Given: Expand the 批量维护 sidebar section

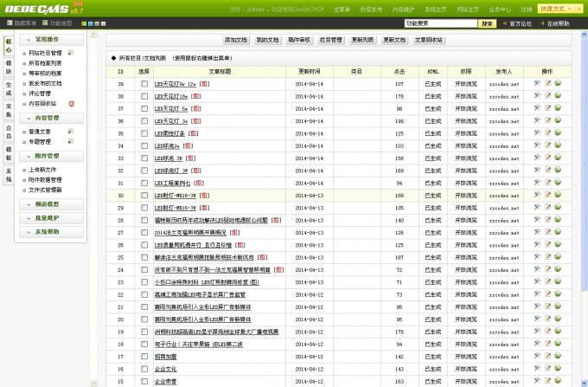Looking at the screenshot, I should click(x=51, y=218).
